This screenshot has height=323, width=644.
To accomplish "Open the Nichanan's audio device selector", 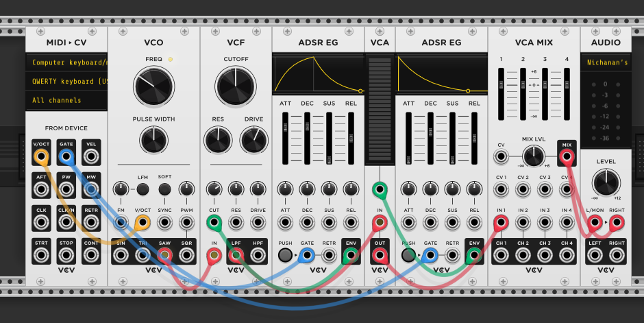I will tap(606, 62).
